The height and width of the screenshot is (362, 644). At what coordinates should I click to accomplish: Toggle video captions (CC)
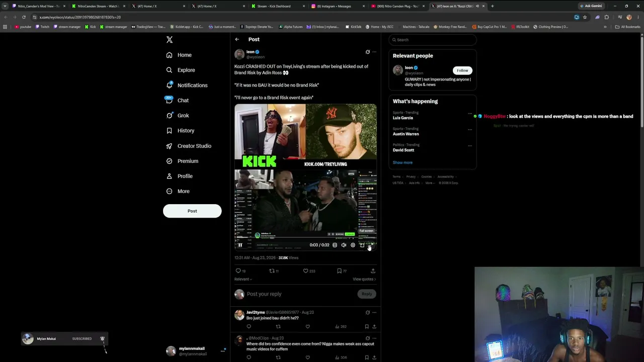click(335, 245)
